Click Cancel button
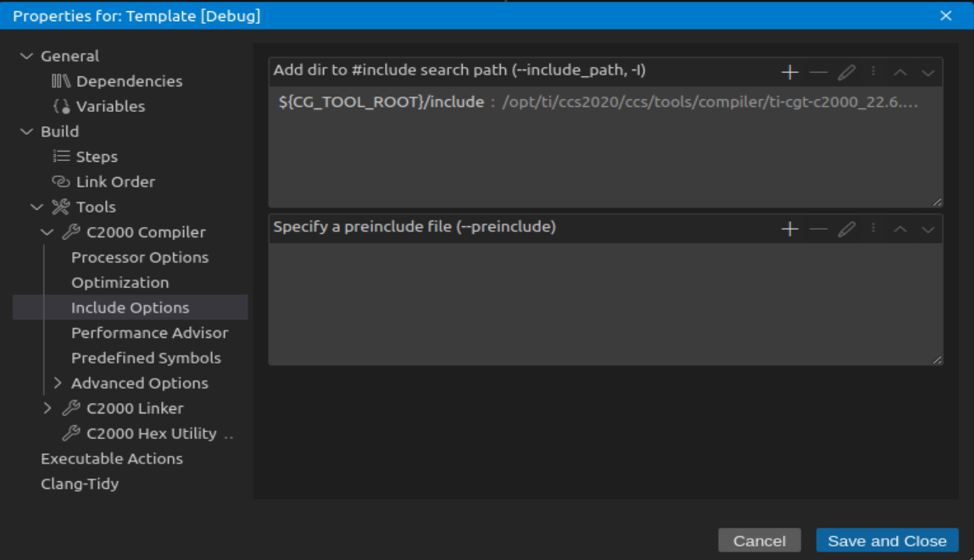 759,541
